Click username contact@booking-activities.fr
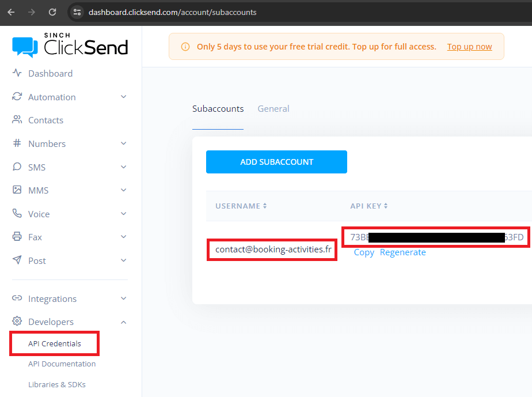 273,249
